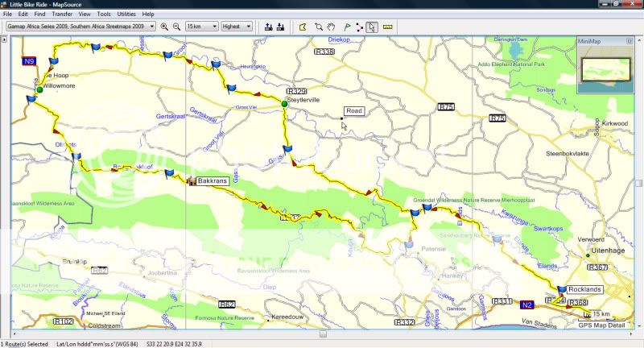The width and height of the screenshot is (644, 348).
Task: Click the Kareedouw town label
Action: [x=287, y=317]
